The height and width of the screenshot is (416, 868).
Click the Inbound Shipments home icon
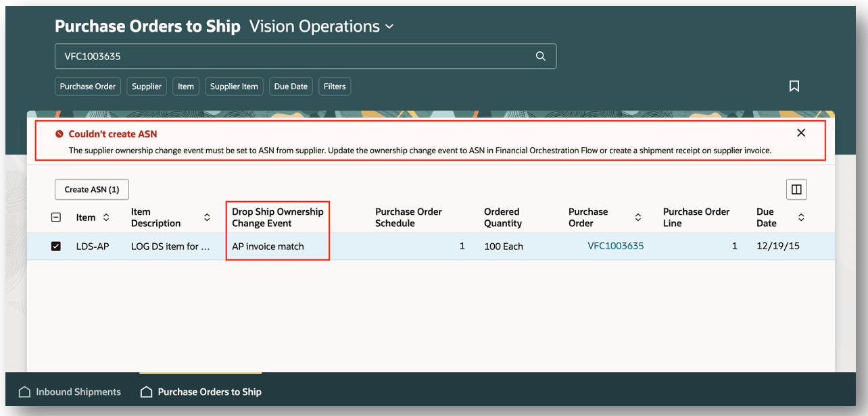coord(25,392)
